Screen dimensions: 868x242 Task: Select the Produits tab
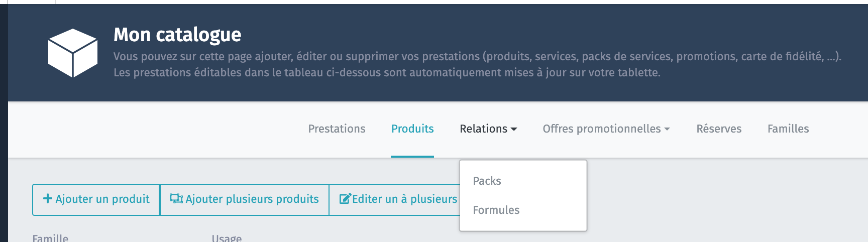pos(412,129)
